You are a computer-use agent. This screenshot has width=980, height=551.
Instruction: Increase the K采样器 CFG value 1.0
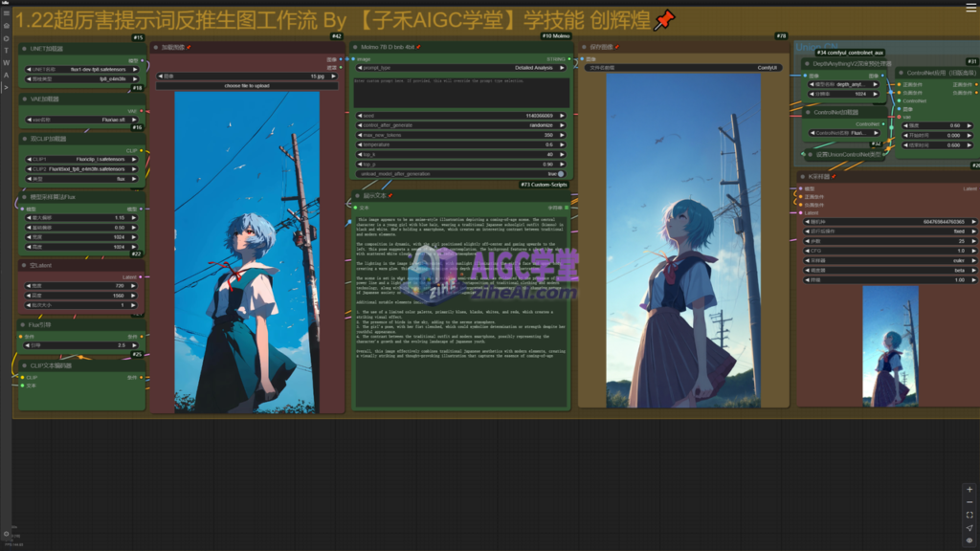[x=973, y=252]
